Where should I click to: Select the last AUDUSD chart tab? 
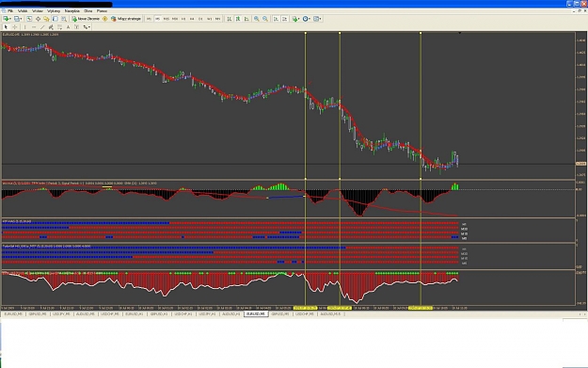coord(330,314)
